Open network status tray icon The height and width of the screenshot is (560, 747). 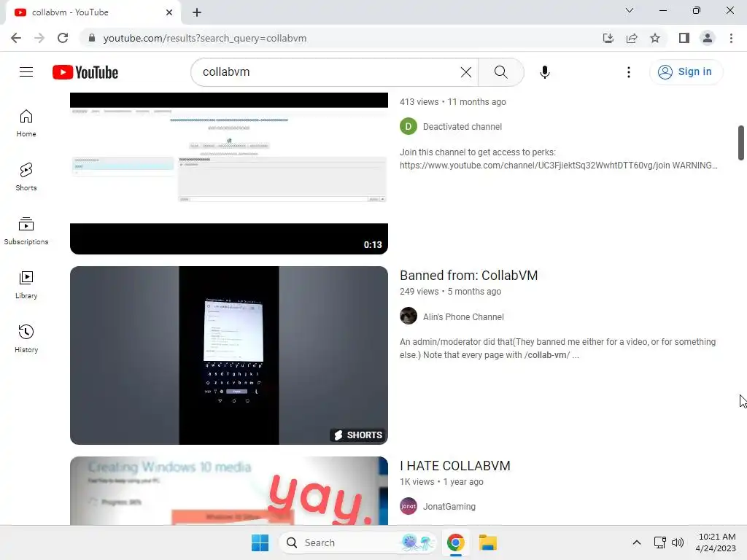659,542
